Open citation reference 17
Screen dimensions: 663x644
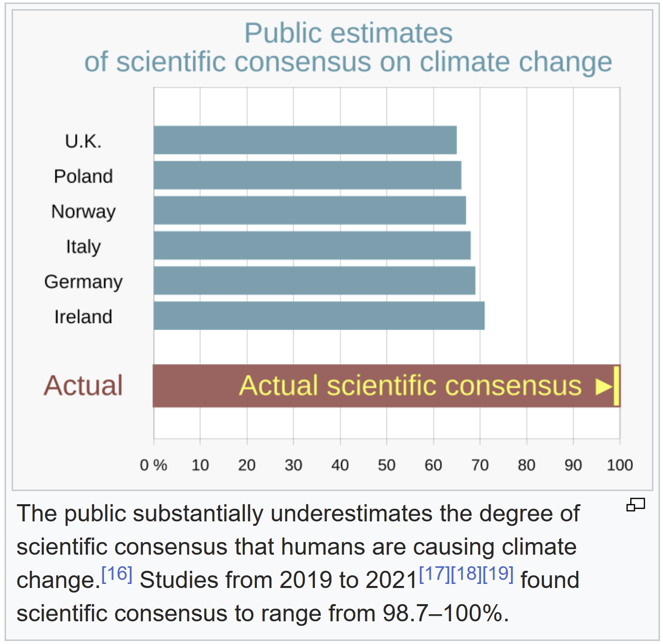434,574
